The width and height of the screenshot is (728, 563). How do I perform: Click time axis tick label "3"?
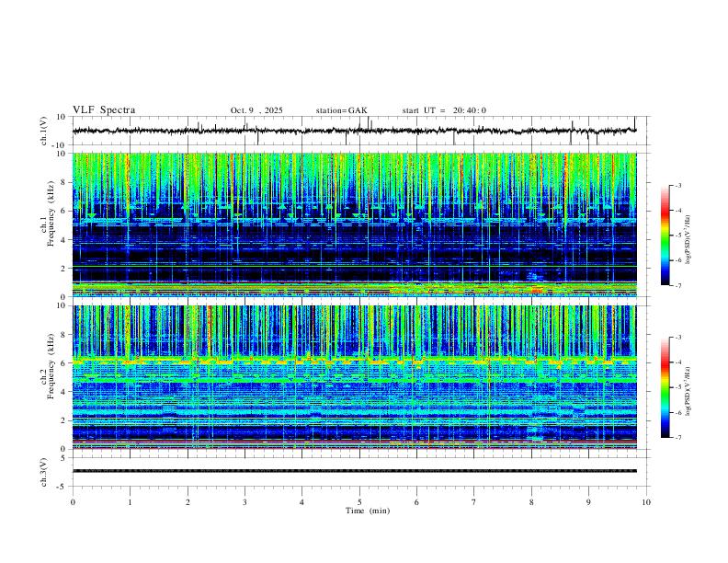click(x=245, y=502)
